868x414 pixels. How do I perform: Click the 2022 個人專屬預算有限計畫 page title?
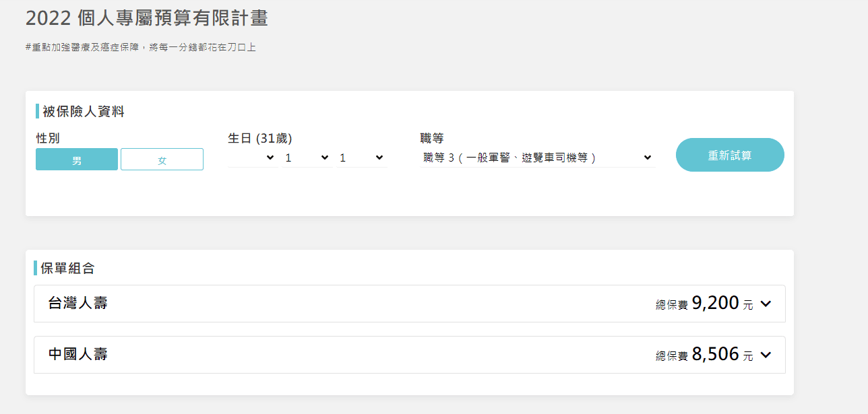(146, 19)
